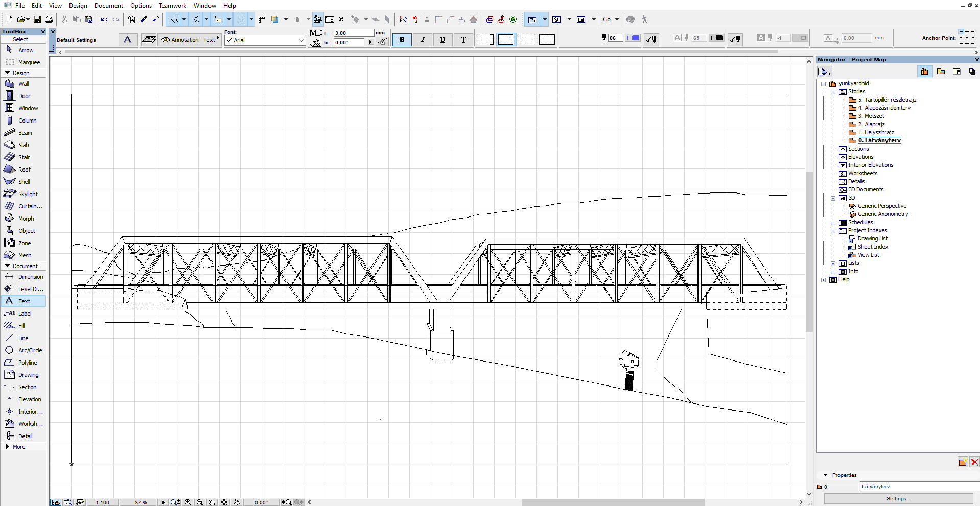Set text alignment to left
The width and height of the screenshot is (980, 506).
485,39
